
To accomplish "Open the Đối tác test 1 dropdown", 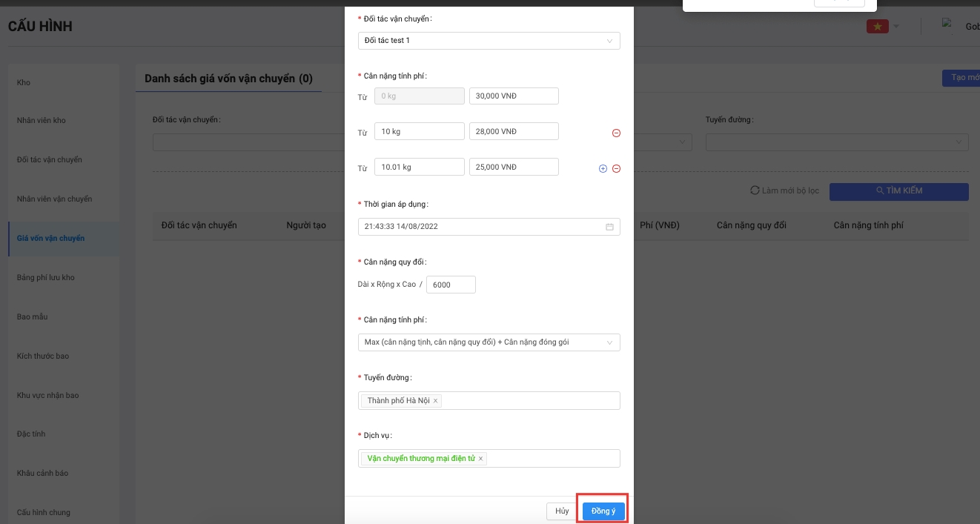I will pyautogui.click(x=489, y=41).
